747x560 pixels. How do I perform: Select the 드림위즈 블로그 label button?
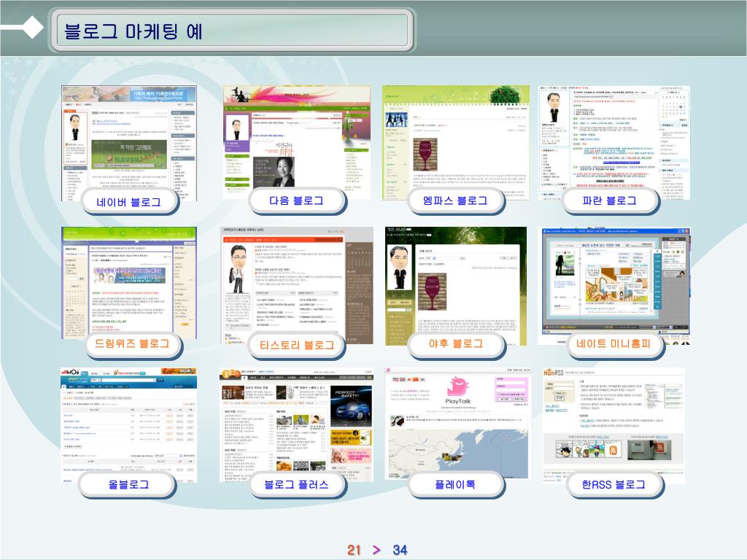tap(133, 344)
